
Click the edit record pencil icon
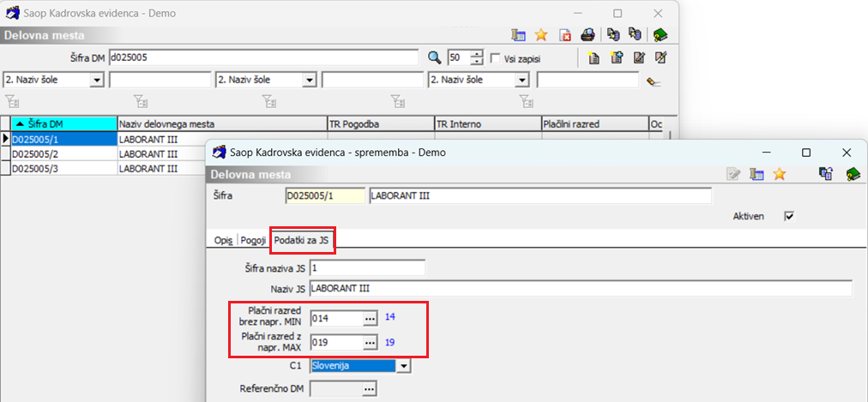pos(639,57)
